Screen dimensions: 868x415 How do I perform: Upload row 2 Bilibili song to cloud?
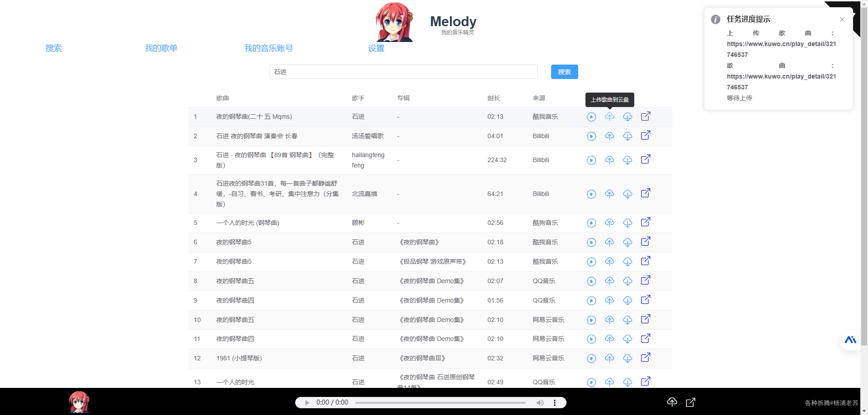click(x=609, y=136)
